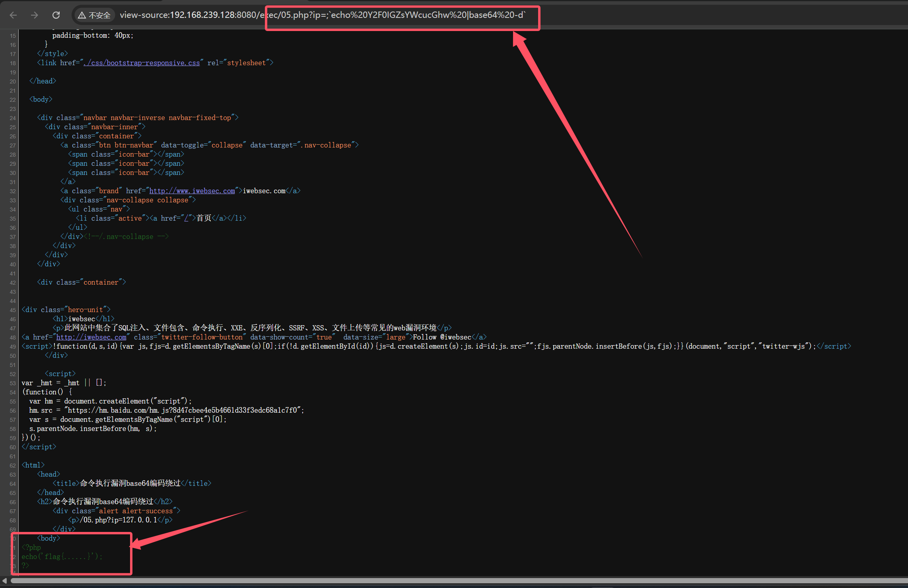This screenshot has height=588, width=908.
Task: Click the echo('flag{......}') code line
Action: (62, 557)
